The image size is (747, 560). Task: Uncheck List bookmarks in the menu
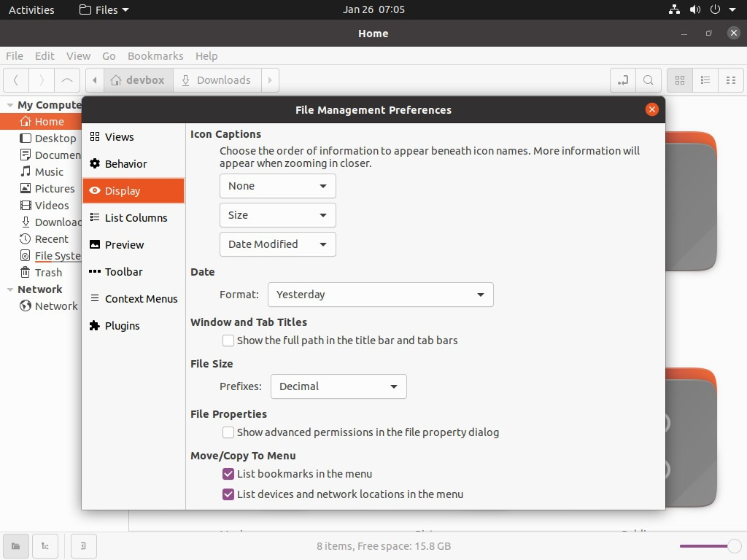click(228, 474)
